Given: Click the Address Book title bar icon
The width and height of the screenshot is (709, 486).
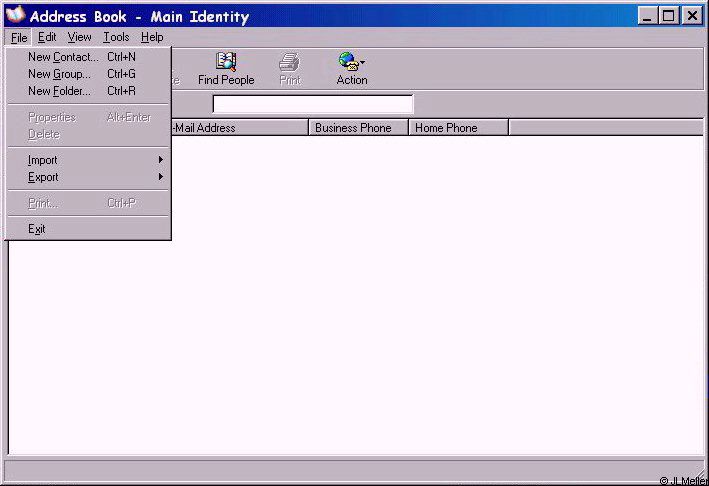Looking at the screenshot, I should (x=15, y=15).
